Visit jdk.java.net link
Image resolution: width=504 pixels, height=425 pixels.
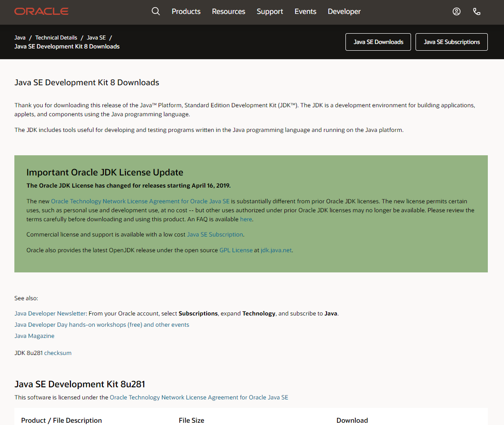click(x=276, y=250)
